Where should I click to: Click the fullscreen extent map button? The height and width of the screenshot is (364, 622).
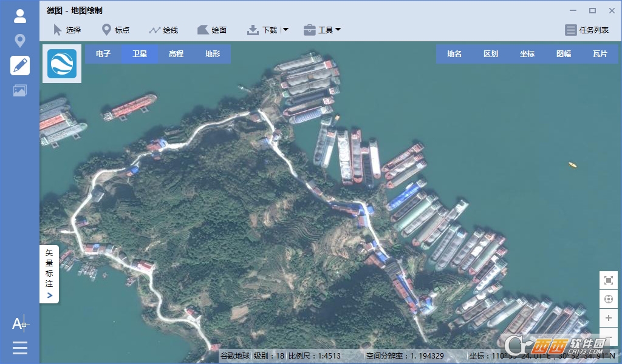point(608,280)
